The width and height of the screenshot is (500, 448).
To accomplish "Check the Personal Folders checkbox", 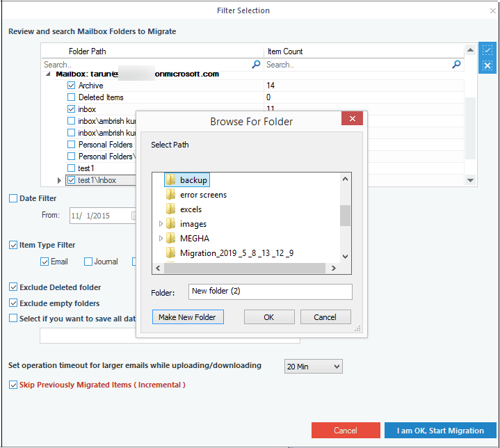I will click(71, 145).
